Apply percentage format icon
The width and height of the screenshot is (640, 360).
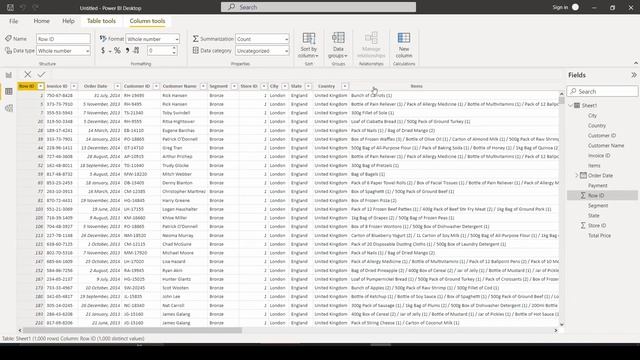tap(117, 51)
